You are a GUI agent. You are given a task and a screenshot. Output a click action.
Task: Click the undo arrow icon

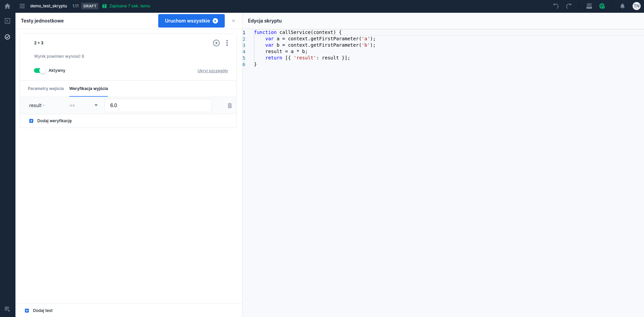click(556, 6)
